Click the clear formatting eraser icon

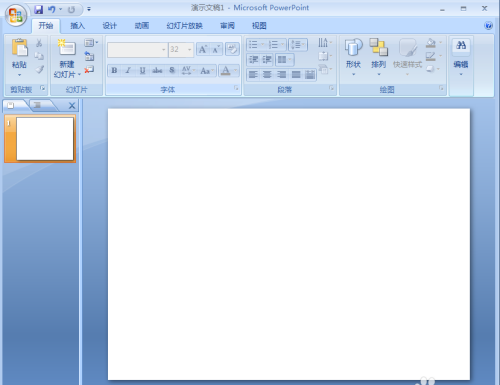tap(232, 50)
